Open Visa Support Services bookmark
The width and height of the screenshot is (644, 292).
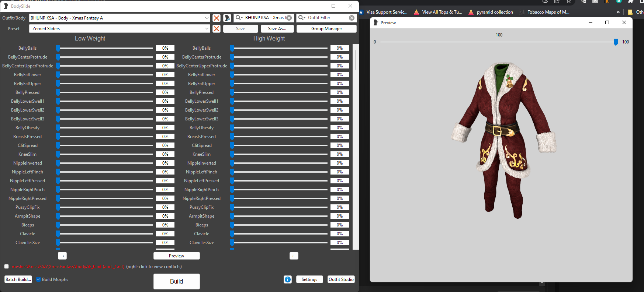click(x=384, y=12)
